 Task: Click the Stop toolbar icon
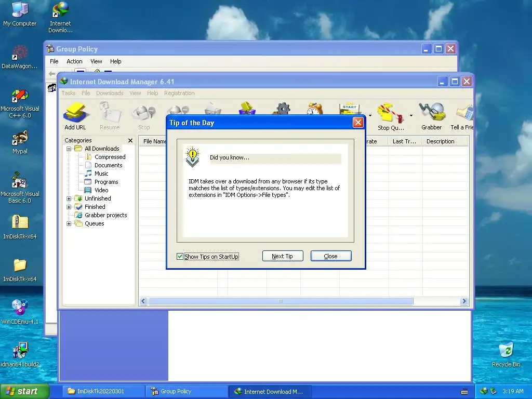click(144, 116)
